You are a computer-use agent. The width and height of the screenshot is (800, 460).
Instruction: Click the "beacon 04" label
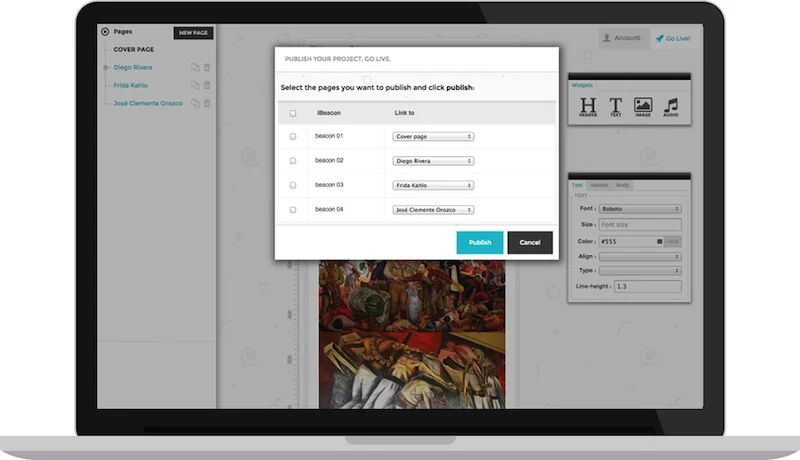point(329,210)
